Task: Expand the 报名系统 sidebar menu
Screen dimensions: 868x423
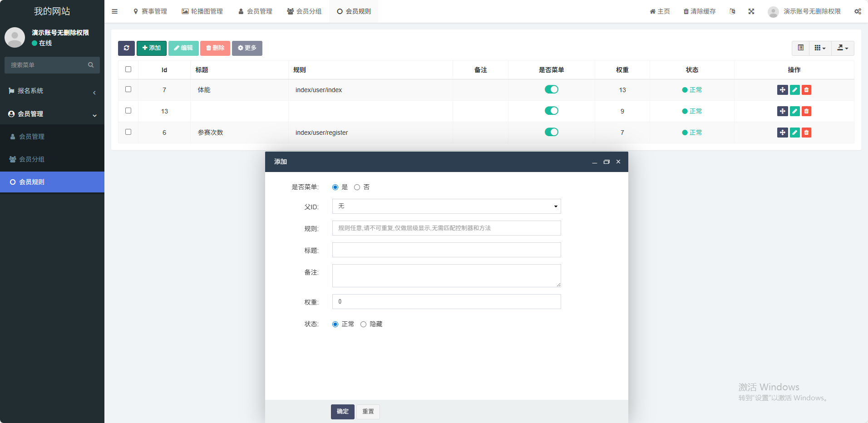Action: [52, 91]
